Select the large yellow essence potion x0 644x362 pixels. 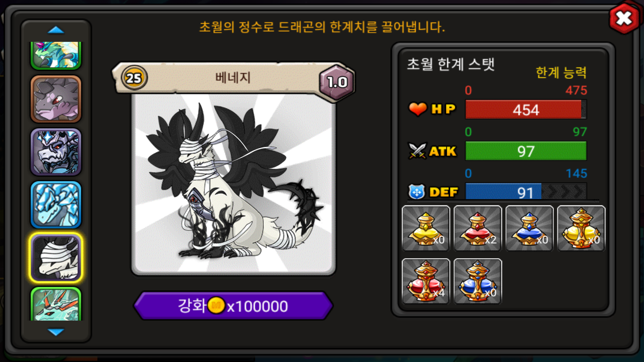581,228
